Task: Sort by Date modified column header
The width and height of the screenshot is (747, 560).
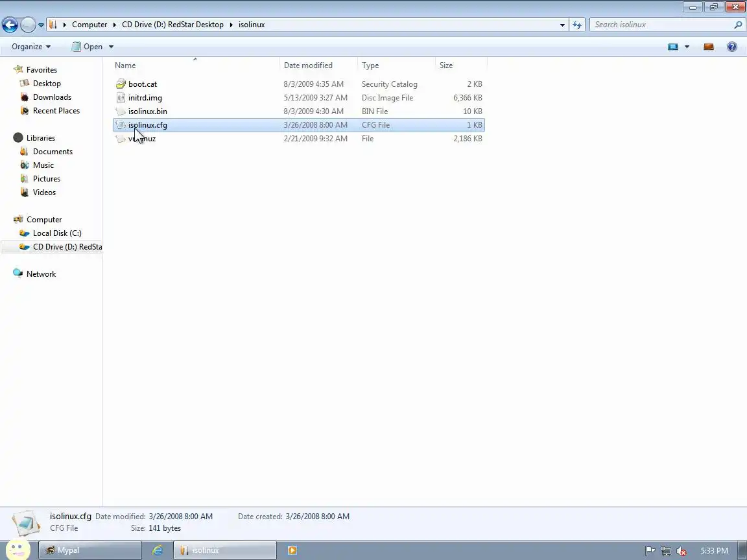Action: pyautogui.click(x=319, y=65)
